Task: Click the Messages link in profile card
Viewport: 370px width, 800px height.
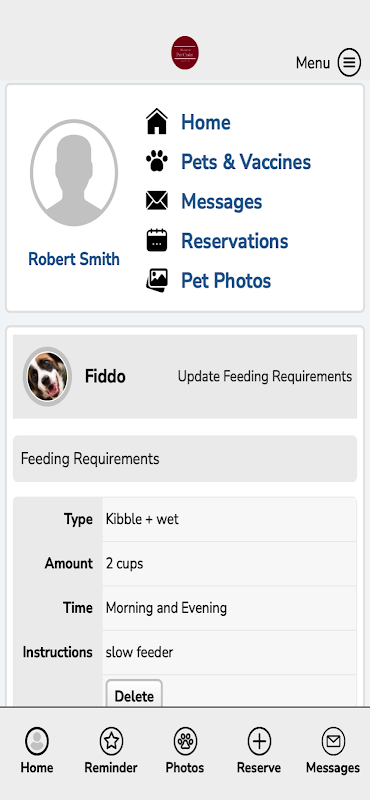Action: point(221,202)
